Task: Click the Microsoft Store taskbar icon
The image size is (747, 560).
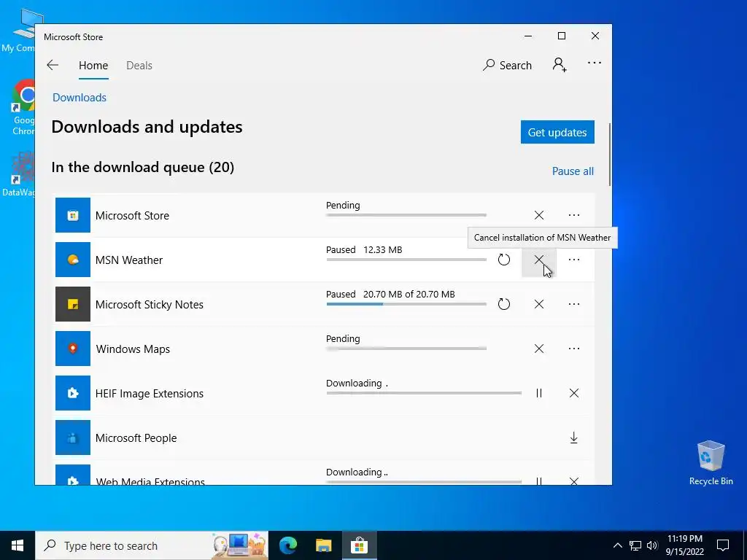Action: coord(359,545)
